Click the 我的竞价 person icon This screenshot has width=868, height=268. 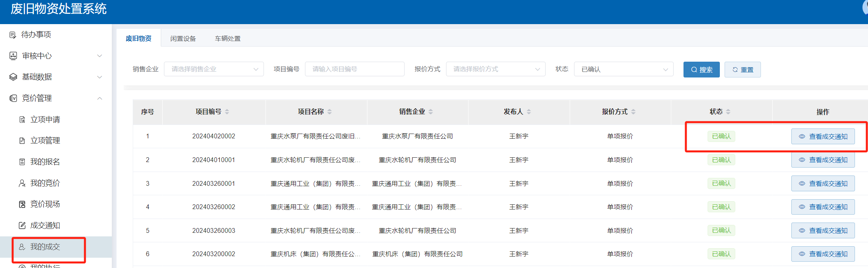(x=22, y=183)
